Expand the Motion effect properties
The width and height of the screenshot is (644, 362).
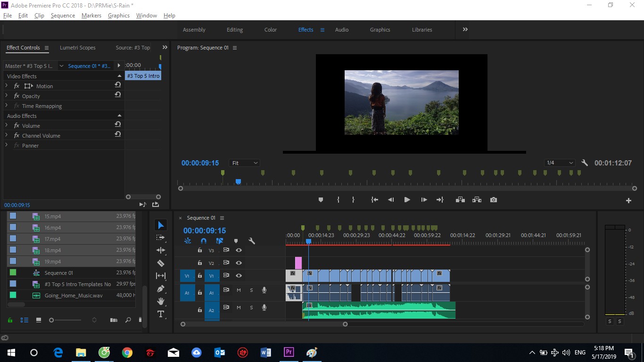point(7,86)
